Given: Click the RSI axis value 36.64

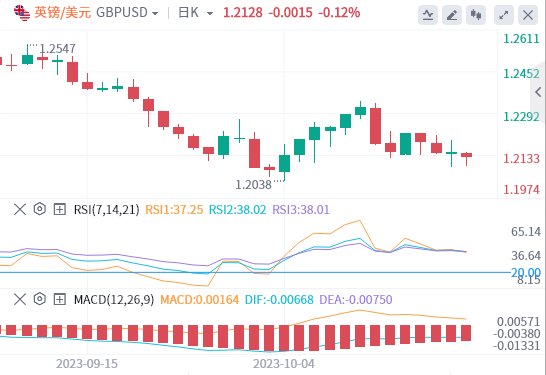Looking at the screenshot, I should [x=526, y=256].
